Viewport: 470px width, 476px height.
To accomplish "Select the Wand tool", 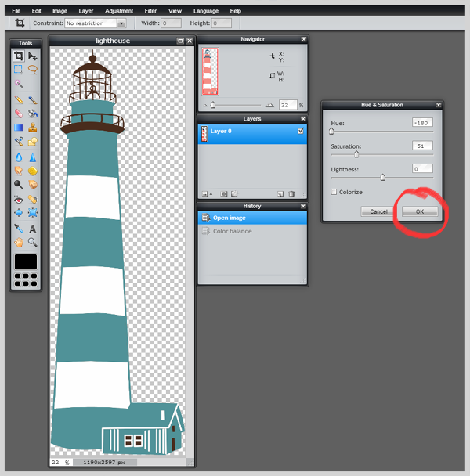I will pyautogui.click(x=19, y=84).
